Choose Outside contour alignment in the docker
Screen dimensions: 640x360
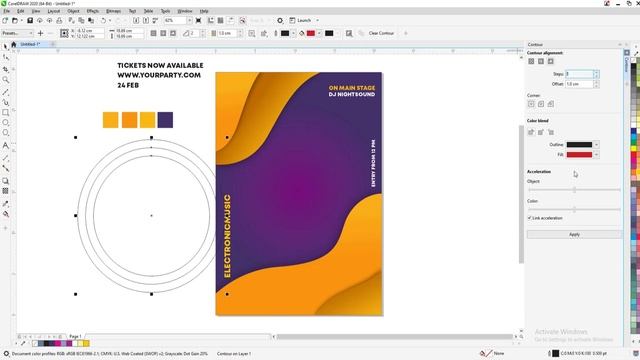tap(551, 61)
